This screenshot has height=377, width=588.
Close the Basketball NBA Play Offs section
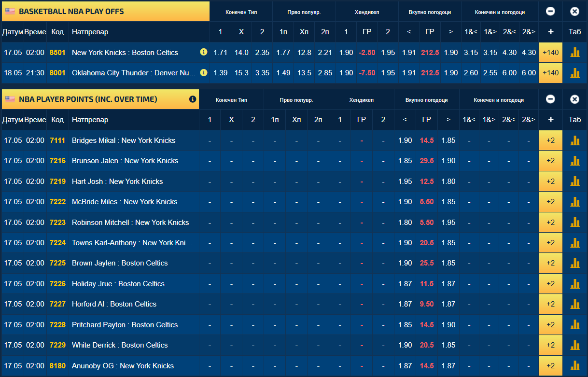click(x=574, y=12)
